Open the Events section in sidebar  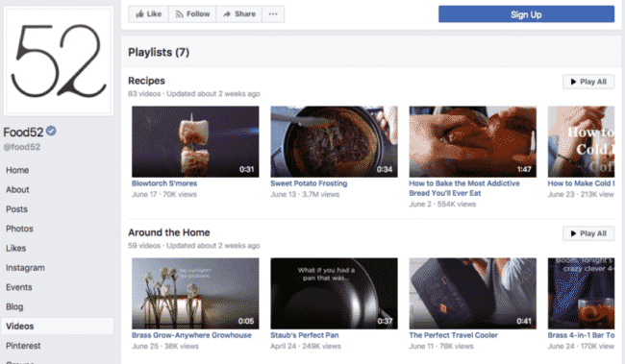click(18, 287)
